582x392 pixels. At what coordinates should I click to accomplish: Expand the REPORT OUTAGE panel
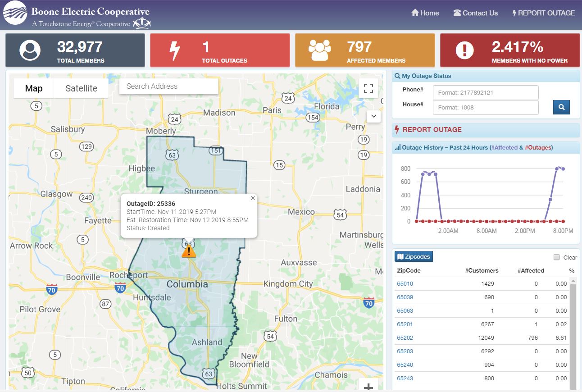(x=432, y=130)
